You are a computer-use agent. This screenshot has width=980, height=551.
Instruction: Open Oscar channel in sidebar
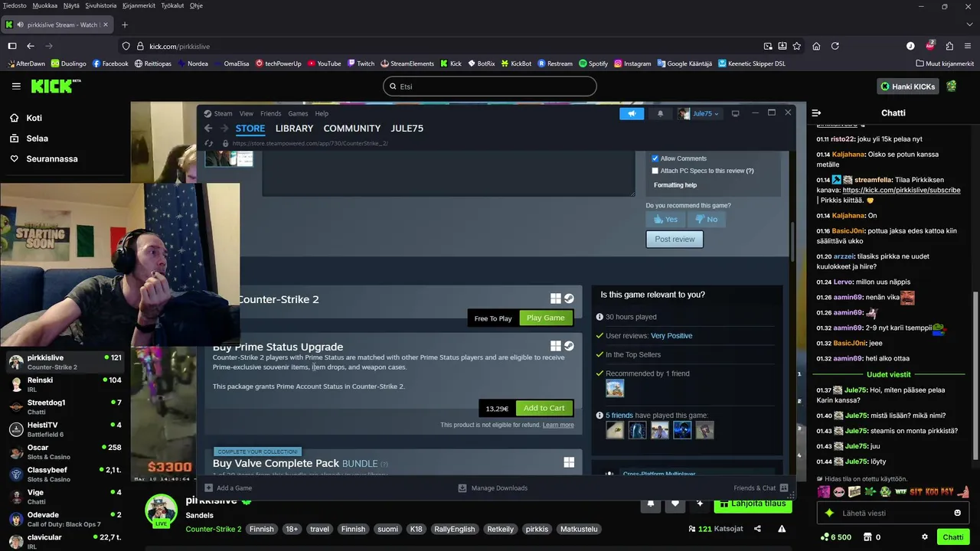65,452
